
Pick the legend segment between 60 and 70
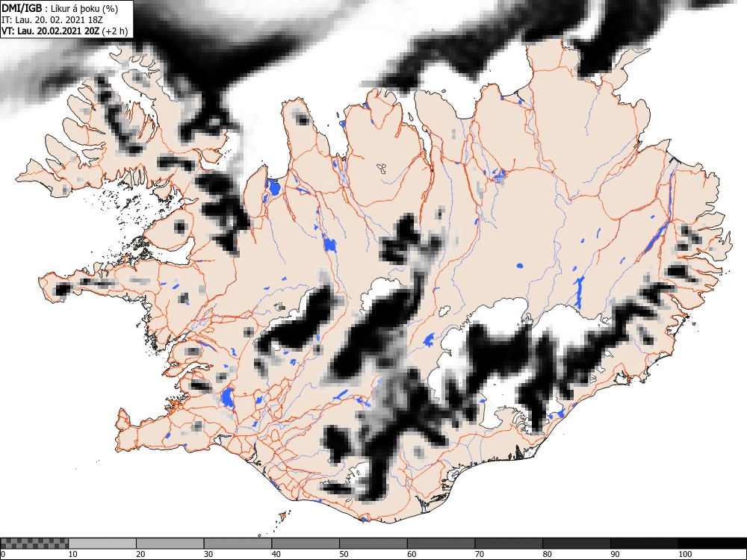(x=441, y=544)
